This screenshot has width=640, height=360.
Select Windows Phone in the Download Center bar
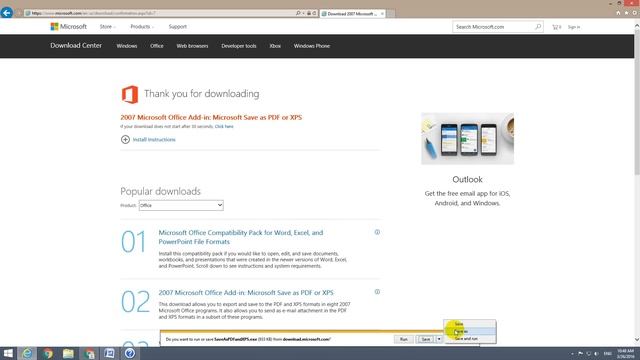pos(312,46)
